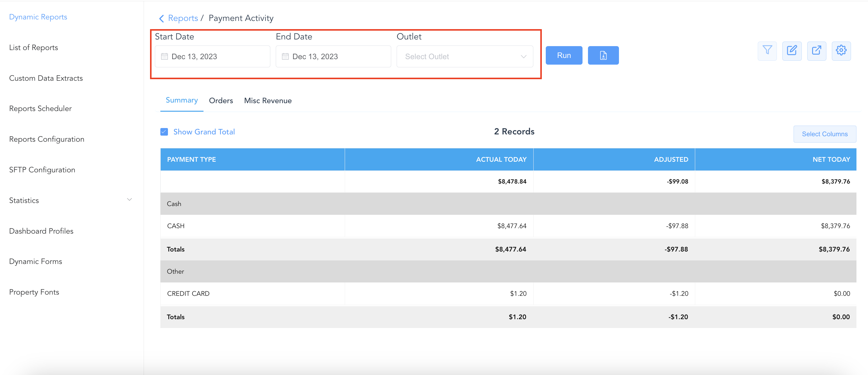Click the export/download report icon
The width and height of the screenshot is (868, 375).
(x=603, y=55)
